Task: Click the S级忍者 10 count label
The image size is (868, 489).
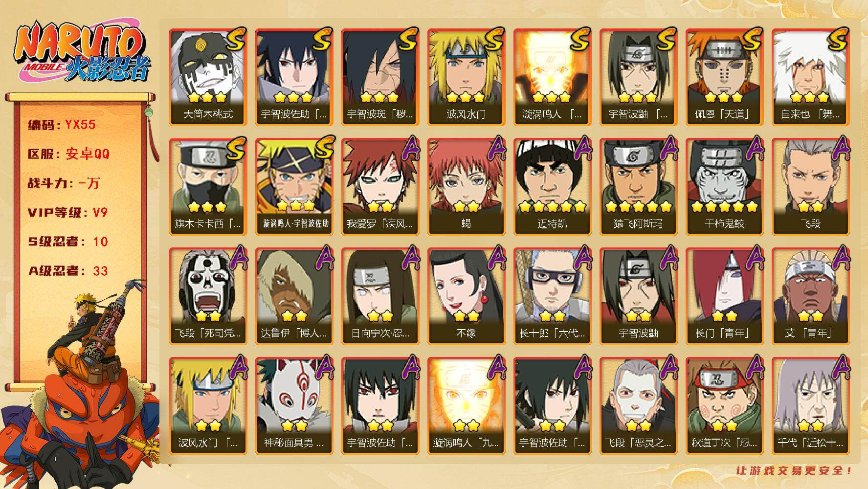Action: pos(67,242)
